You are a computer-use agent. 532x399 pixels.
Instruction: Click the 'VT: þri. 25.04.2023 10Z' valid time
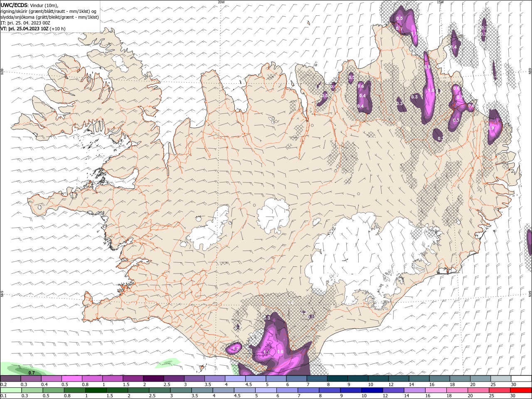pos(25,29)
